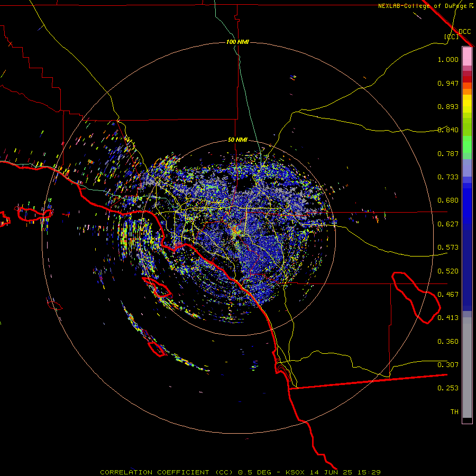This screenshot has height=476, width=476.
Task: Click the 0.947 scale value
Action: pos(448,83)
